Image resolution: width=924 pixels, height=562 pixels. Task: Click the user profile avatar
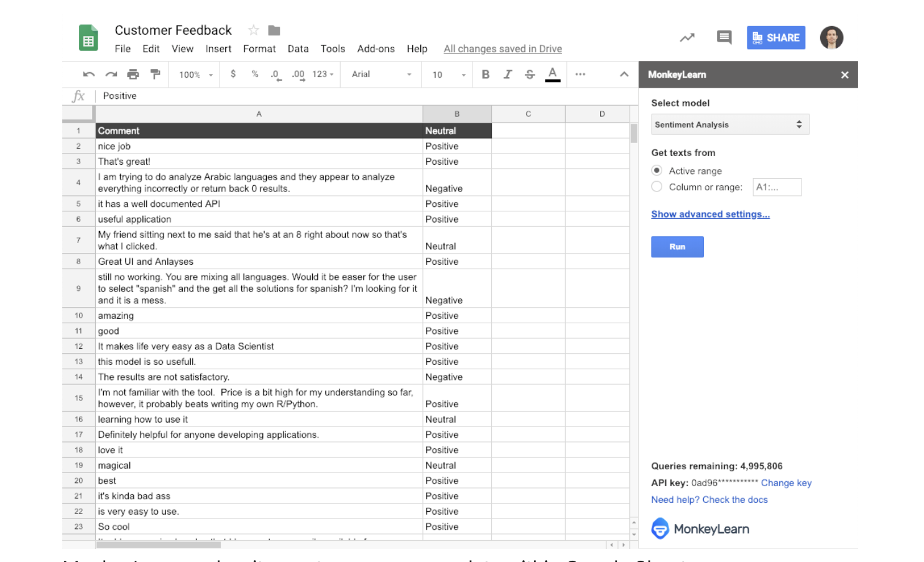(831, 37)
